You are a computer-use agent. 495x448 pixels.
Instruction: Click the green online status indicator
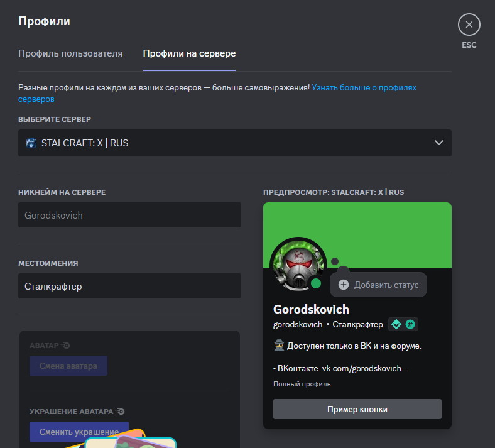pos(316,283)
